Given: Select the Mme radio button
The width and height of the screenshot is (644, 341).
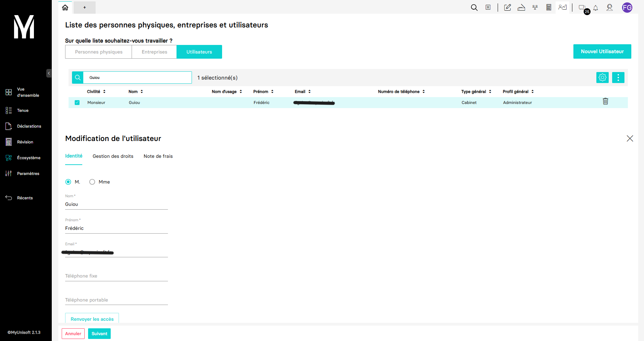Looking at the screenshot, I should pyautogui.click(x=92, y=182).
